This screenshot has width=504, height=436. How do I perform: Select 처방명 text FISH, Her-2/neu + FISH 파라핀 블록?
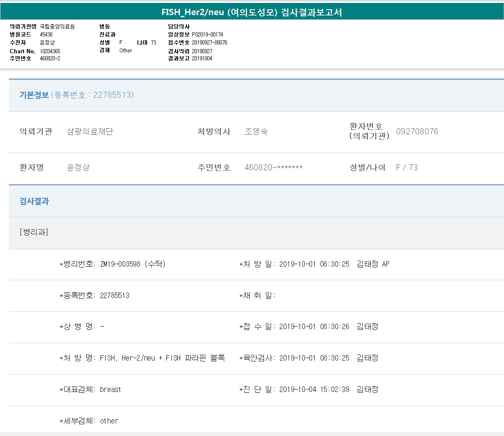[x=163, y=358]
